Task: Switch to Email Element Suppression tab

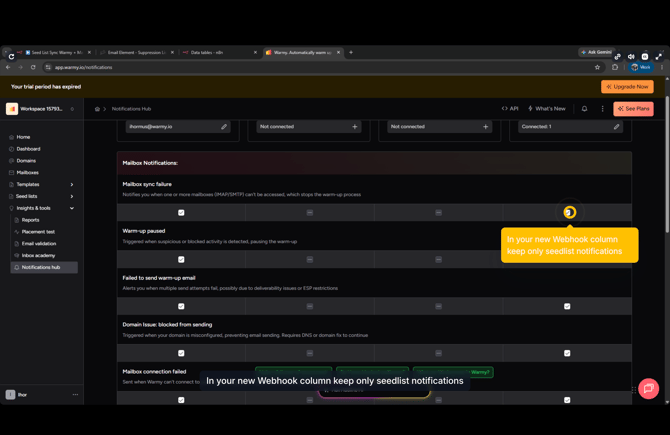Action: click(135, 53)
